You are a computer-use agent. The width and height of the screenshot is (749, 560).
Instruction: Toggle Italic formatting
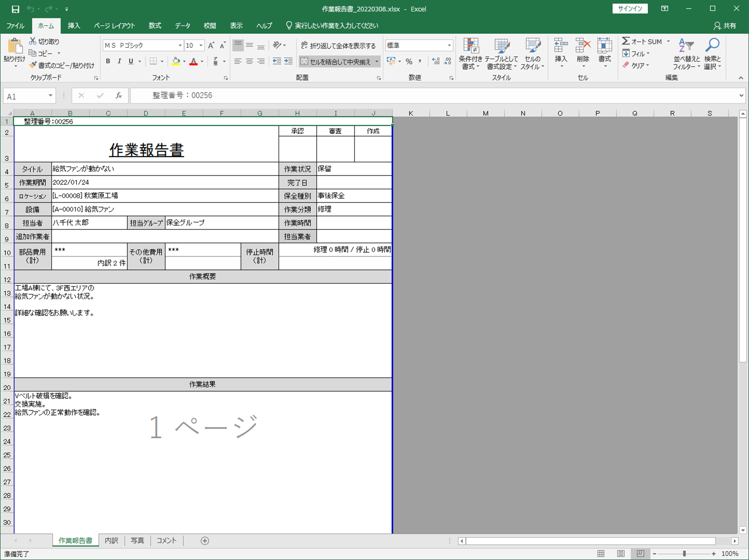click(119, 61)
